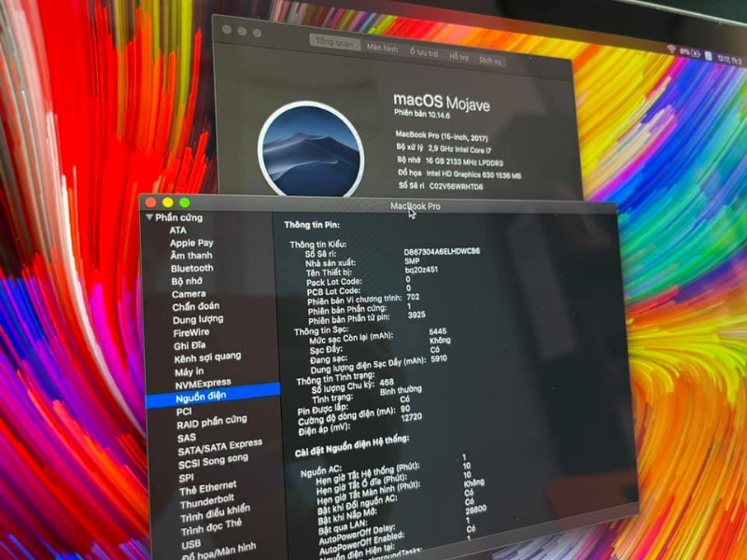Click the manufacturer value SMP
Image resolution: width=747 pixels, height=560 pixels.
412,261
